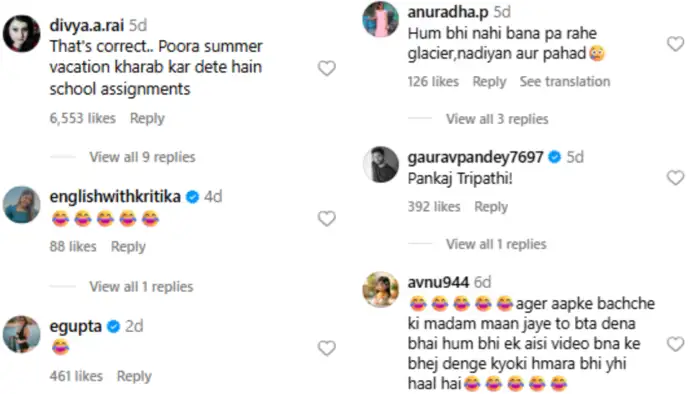Open avnu944's profile avatar
This screenshot has width=700, height=394.
click(380, 290)
